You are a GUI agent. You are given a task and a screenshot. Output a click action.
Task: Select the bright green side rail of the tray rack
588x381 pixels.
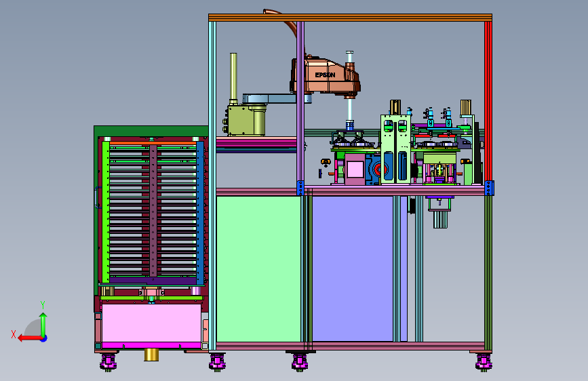click(106, 212)
